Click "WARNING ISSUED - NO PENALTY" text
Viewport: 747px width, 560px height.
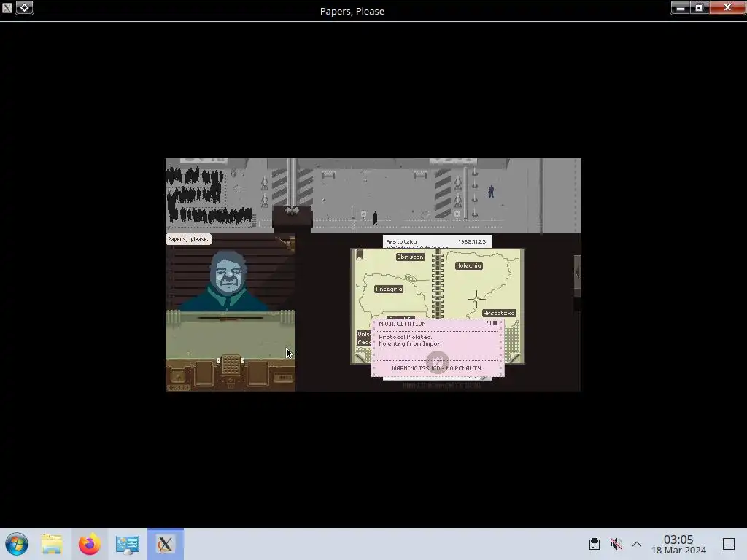point(436,368)
